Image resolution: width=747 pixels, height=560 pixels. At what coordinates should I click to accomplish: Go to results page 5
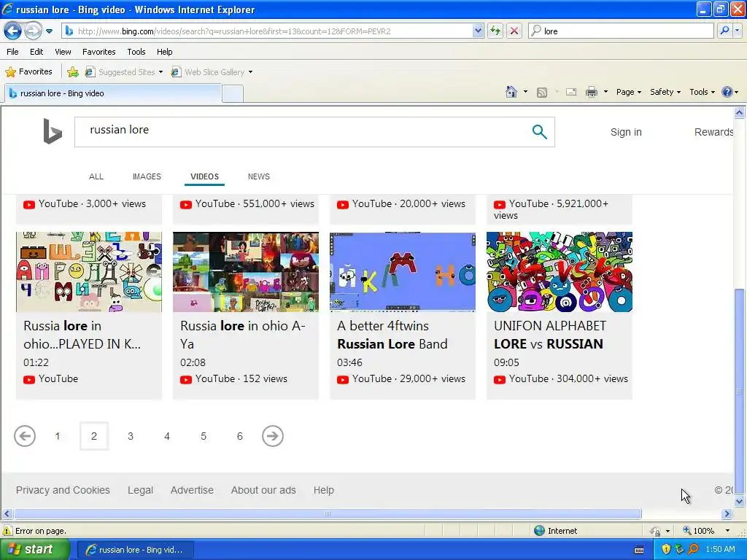point(204,436)
